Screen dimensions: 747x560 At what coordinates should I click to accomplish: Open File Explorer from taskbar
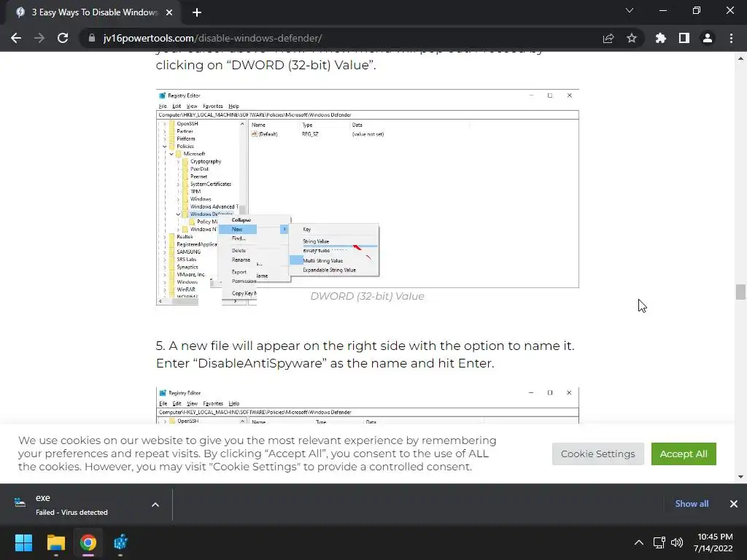[55, 542]
